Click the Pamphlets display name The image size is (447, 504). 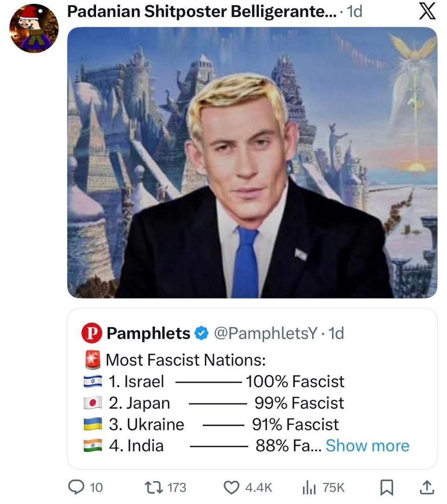(x=148, y=333)
